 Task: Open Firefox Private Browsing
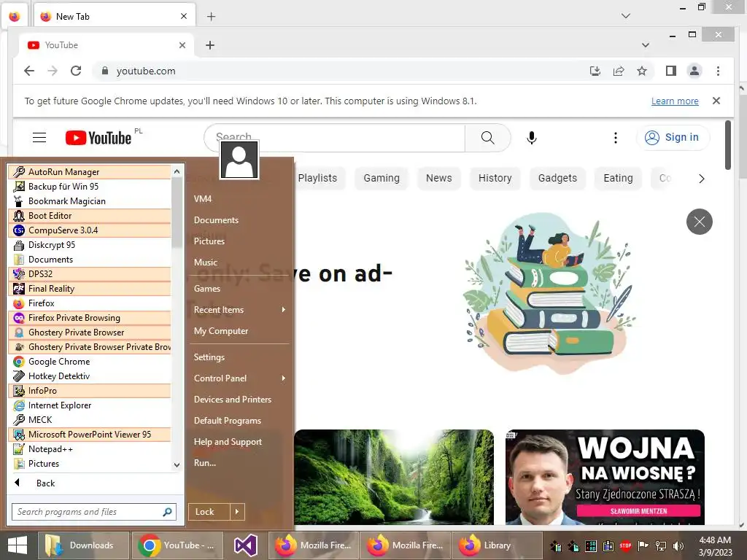[90, 318]
